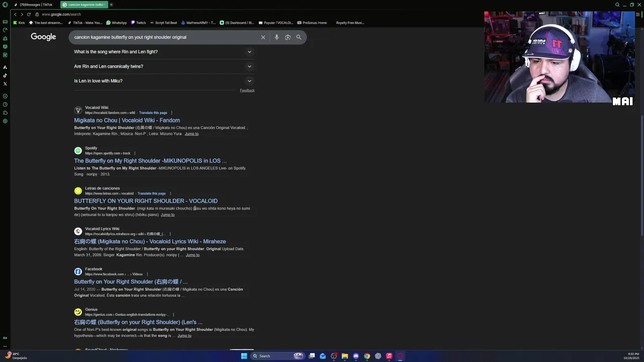Open the Extensions cube icon in sidebar

click(x=5, y=113)
